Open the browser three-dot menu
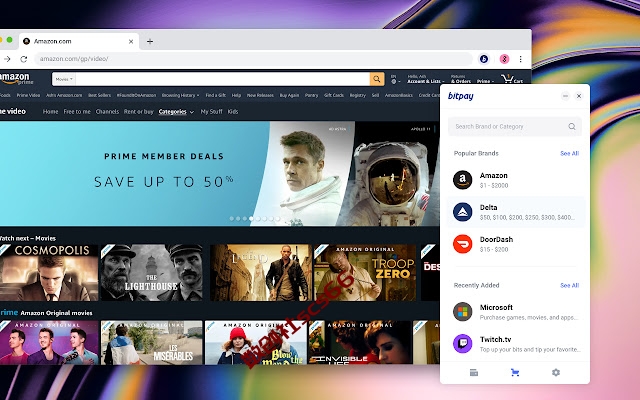The width and height of the screenshot is (640, 400). 520,59
